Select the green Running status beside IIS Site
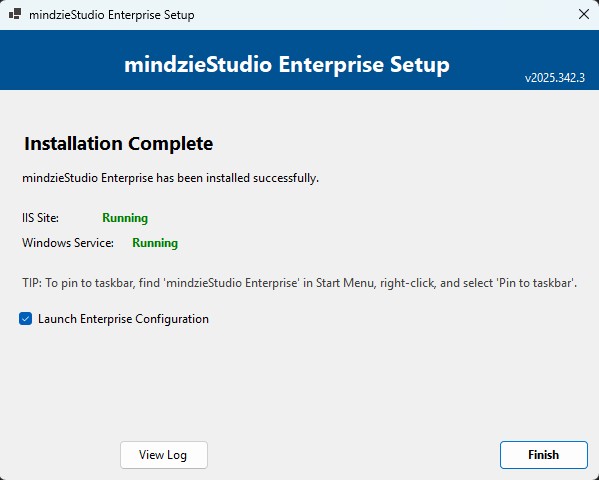 [125, 218]
